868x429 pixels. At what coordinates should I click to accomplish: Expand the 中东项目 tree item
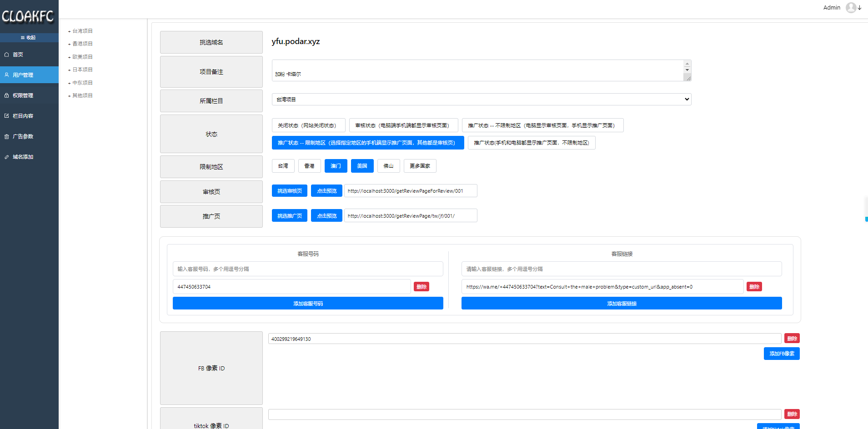[x=70, y=83]
